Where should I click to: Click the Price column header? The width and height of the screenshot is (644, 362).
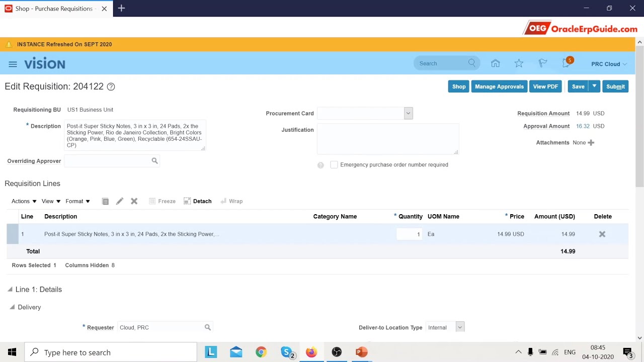coord(517,216)
